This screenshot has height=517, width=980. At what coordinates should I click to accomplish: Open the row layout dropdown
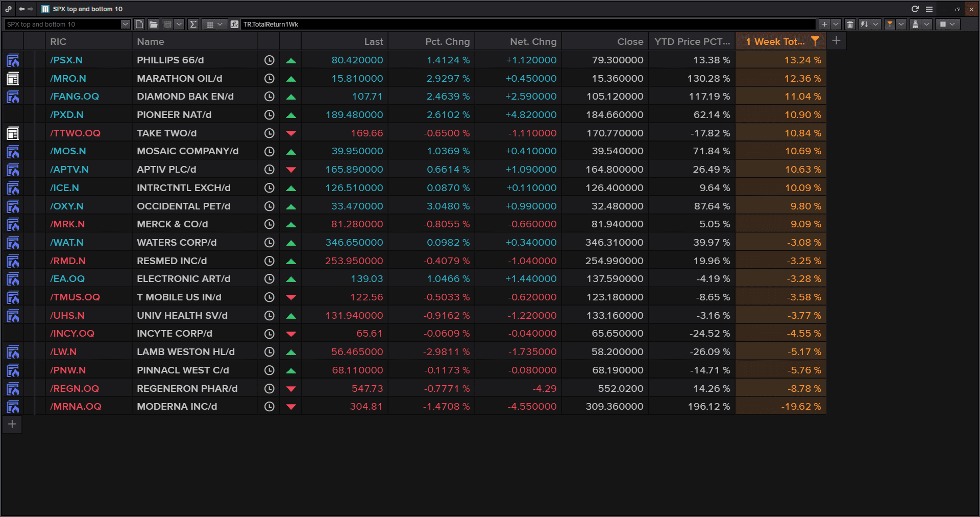(214, 24)
